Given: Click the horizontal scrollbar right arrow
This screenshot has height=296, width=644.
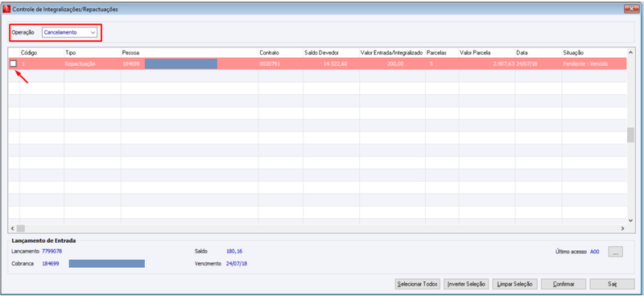Looking at the screenshot, I should click(x=622, y=228).
